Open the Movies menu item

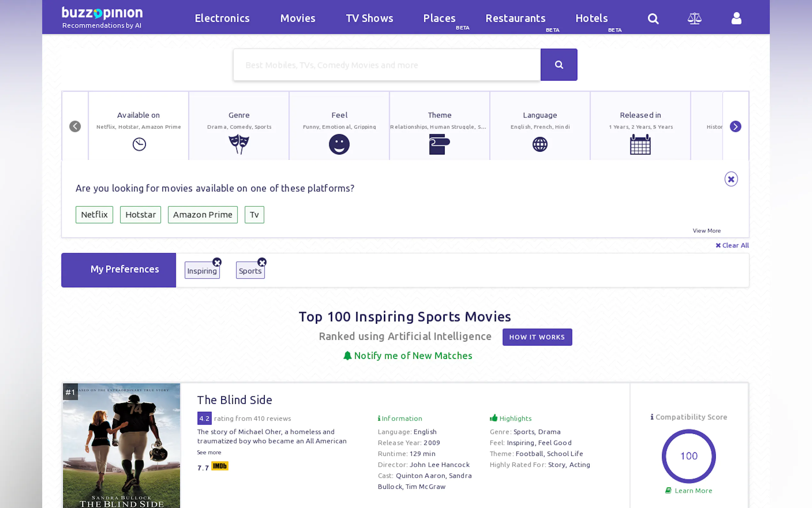[x=297, y=18]
